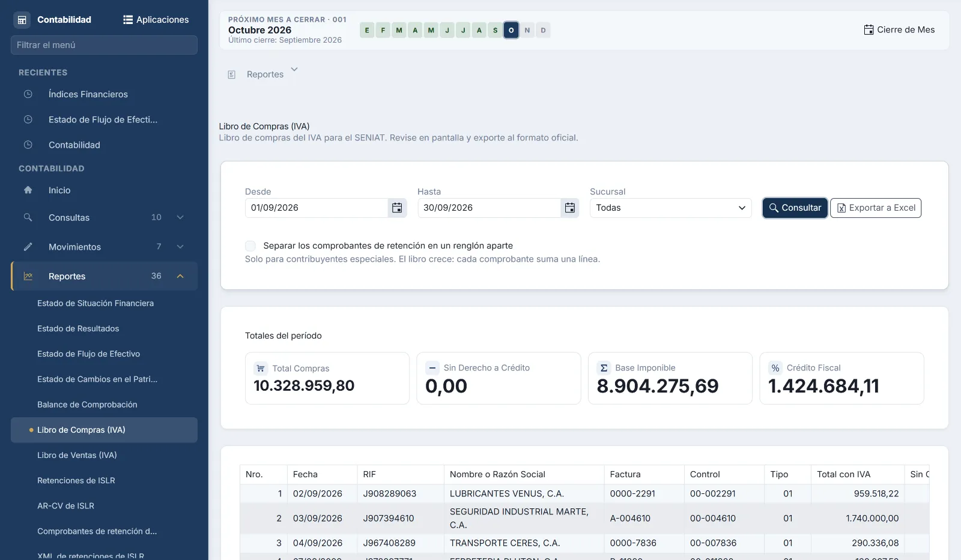This screenshot has height=560, width=961.
Task: Open the Aplicaciones list icon
Action: coord(128,20)
